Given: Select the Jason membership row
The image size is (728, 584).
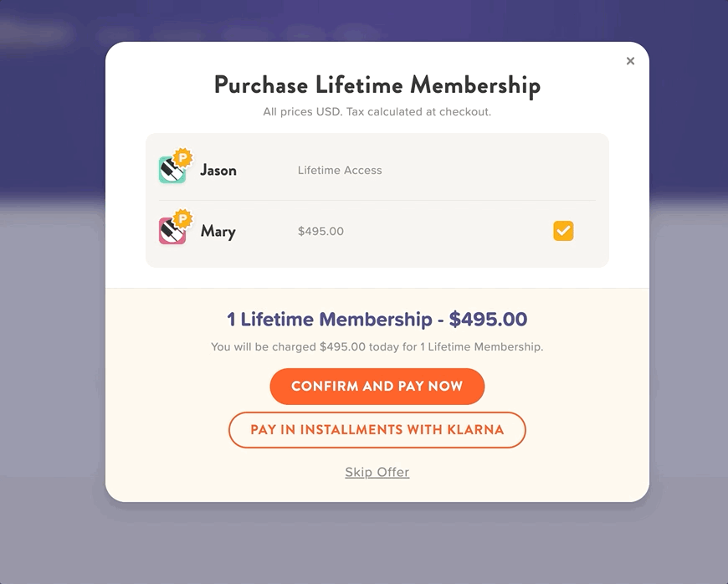Looking at the screenshot, I should 377,167.
